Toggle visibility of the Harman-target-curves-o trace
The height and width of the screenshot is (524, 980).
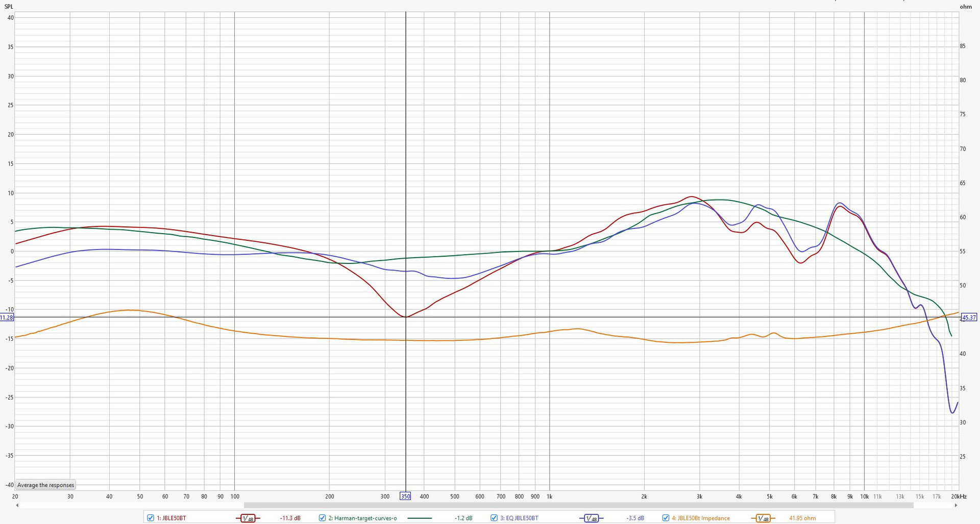322,518
